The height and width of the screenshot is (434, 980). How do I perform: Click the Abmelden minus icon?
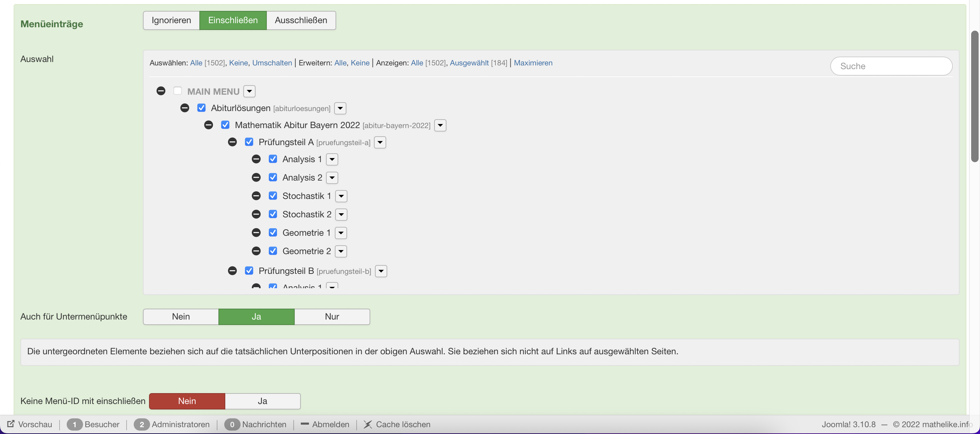pyautogui.click(x=304, y=424)
